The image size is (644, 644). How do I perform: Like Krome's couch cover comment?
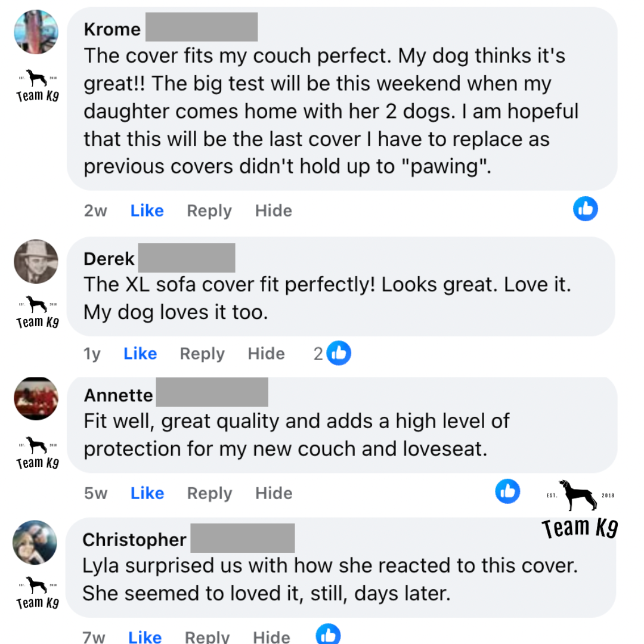147,210
